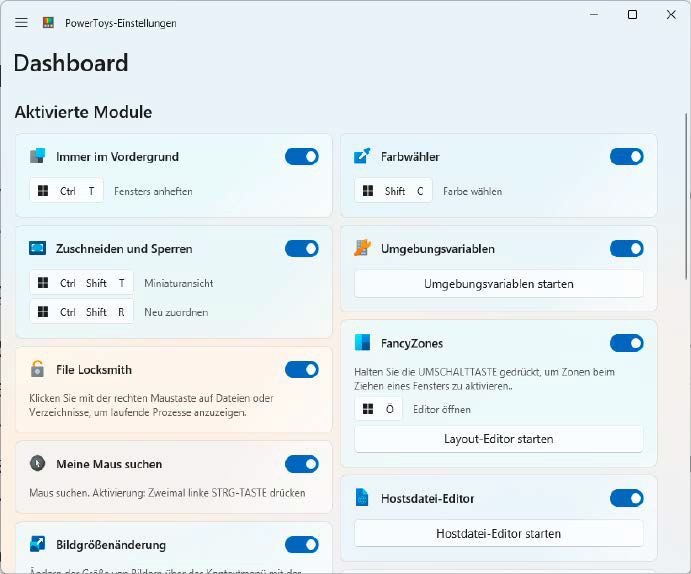Click the Immer im Vordergrund module icon
691x574 pixels.
point(37,156)
